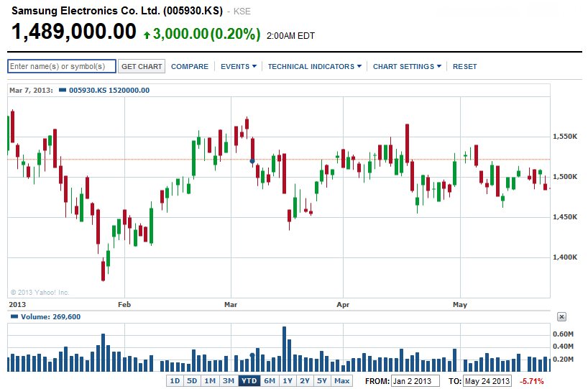588x389 pixels.
Task: Click the Feb label on time axis
Action: pos(124,305)
